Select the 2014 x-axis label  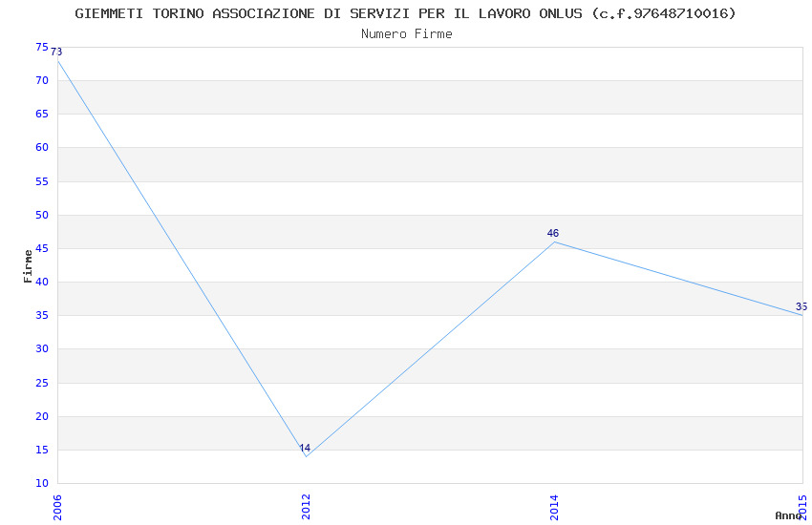[x=554, y=508]
